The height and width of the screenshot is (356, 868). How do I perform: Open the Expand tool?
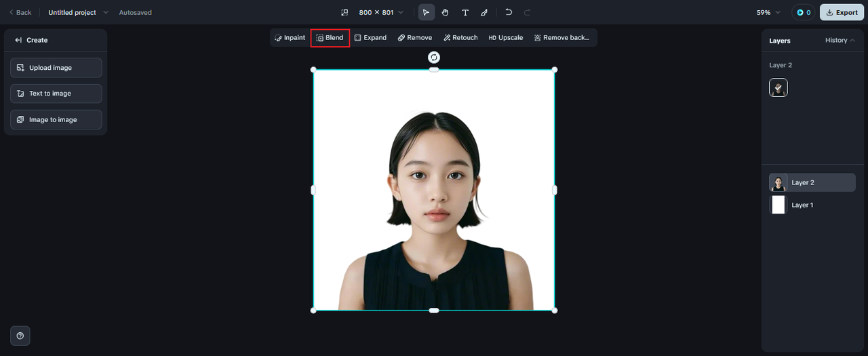coord(370,38)
